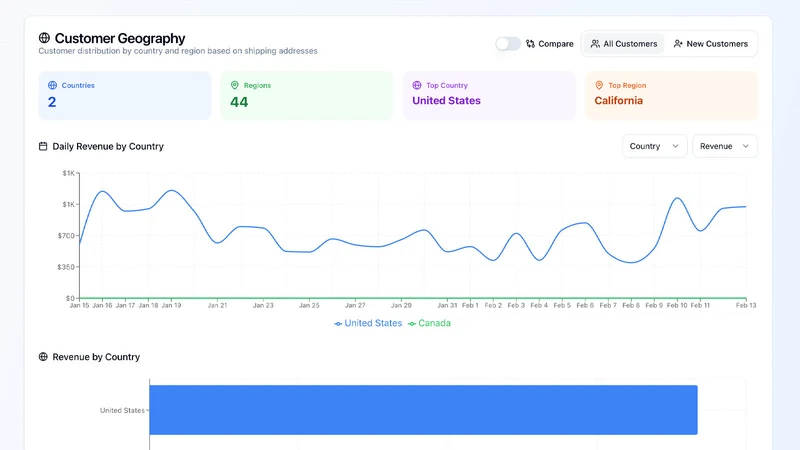Viewport: 800px width, 450px height.
Task: Click the Daily Revenue by Country title
Action: point(108,146)
